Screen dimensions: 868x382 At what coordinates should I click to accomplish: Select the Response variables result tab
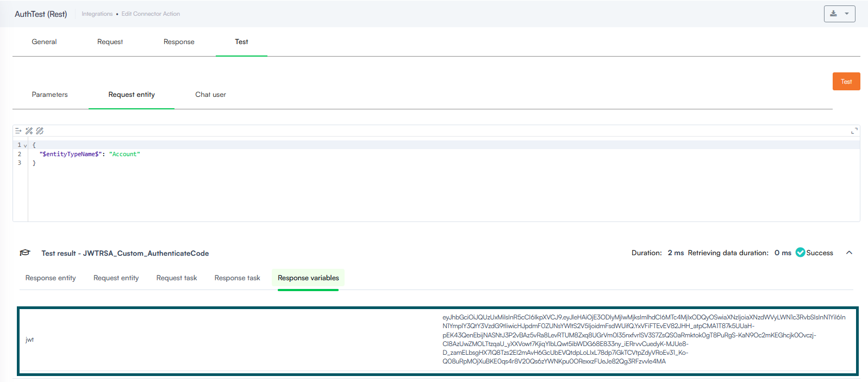click(x=308, y=278)
